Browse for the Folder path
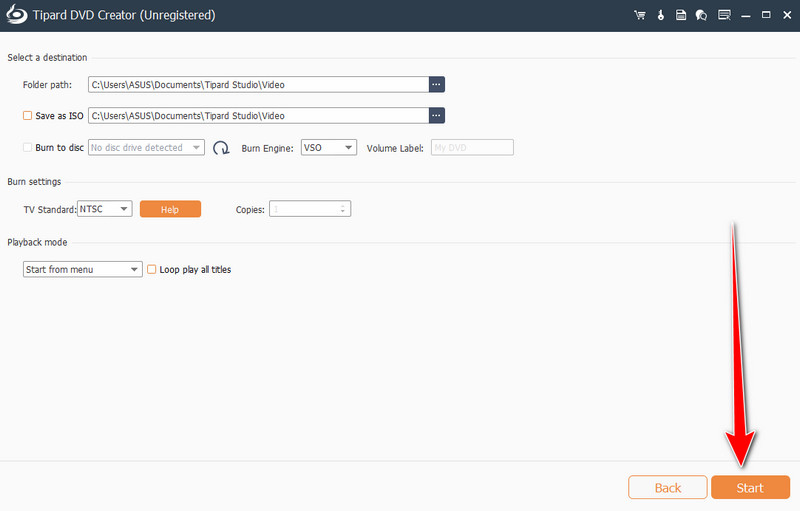 pyautogui.click(x=436, y=85)
